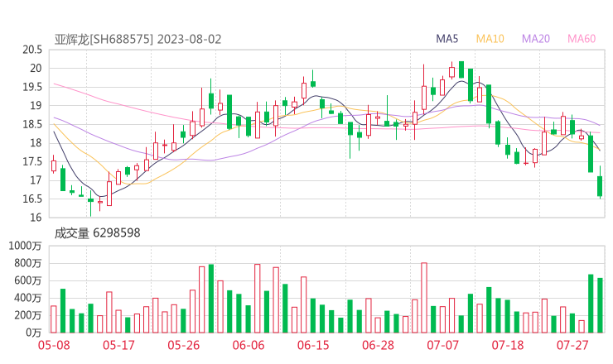Click the 16.5 price axis label
The image size is (613, 364).
pos(32,199)
